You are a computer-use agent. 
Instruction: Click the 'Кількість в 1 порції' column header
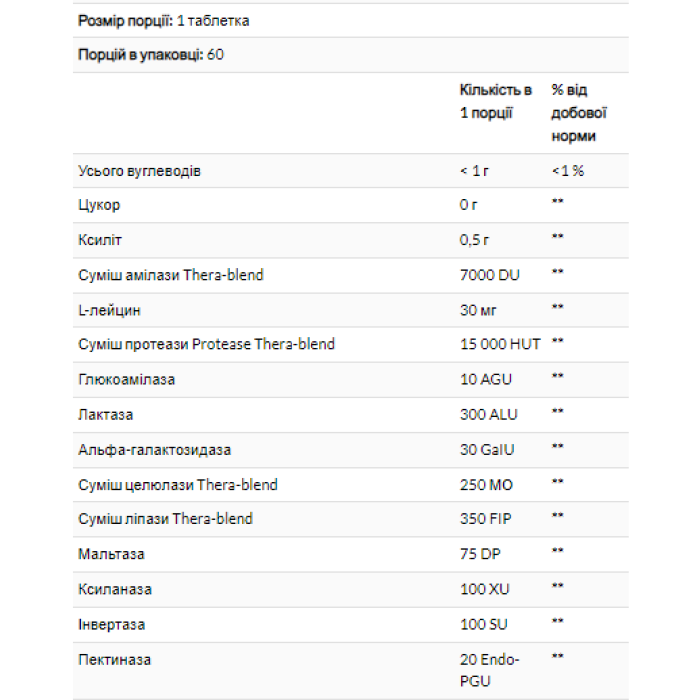(495, 101)
